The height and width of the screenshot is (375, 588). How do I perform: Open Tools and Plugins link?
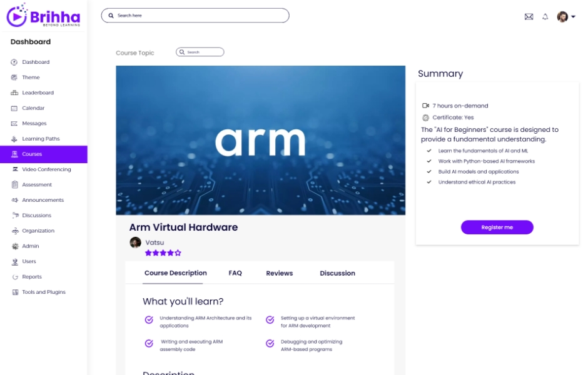pyautogui.click(x=44, y=292)
